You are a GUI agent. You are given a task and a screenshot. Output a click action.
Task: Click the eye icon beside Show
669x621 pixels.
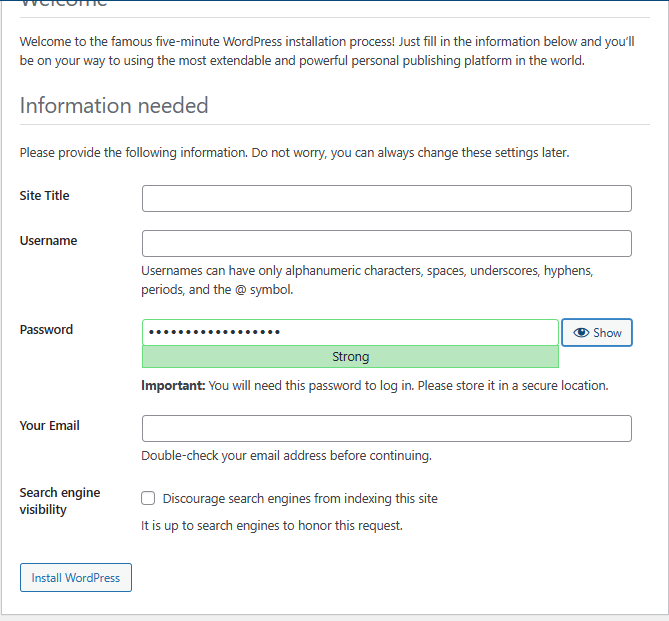pyautogui.click(x=581, y=332)
